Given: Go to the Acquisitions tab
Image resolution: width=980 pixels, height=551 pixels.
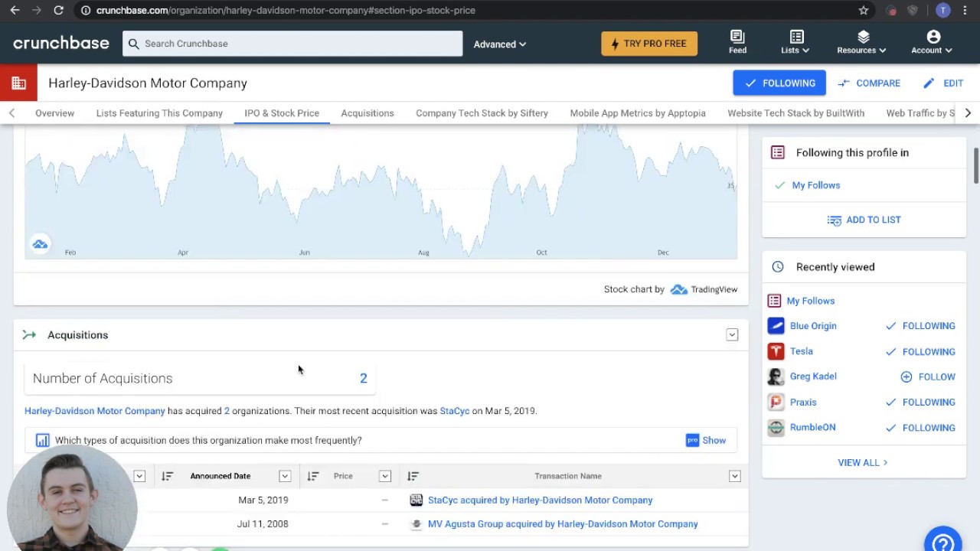Looking at the screenshot, I should (x=367, y=113).
